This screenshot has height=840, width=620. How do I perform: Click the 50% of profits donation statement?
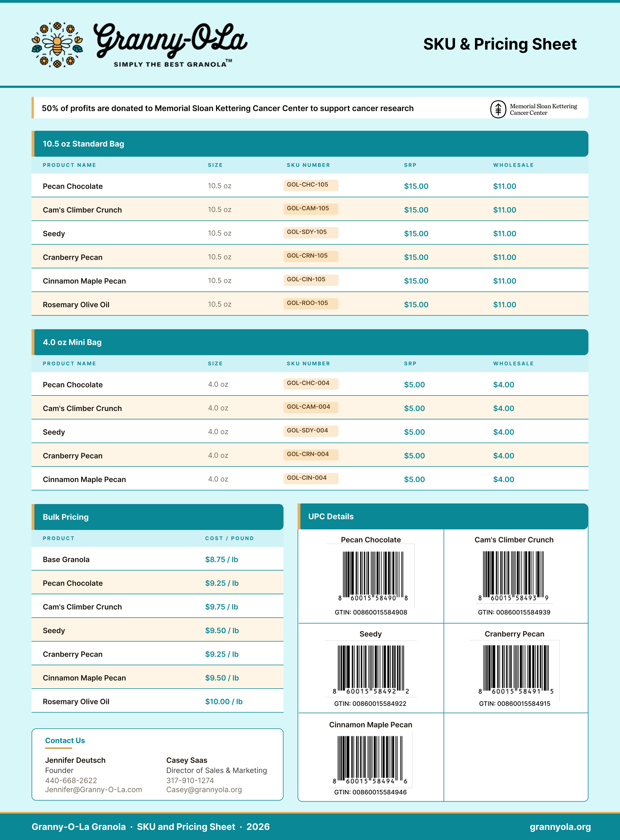227,108
